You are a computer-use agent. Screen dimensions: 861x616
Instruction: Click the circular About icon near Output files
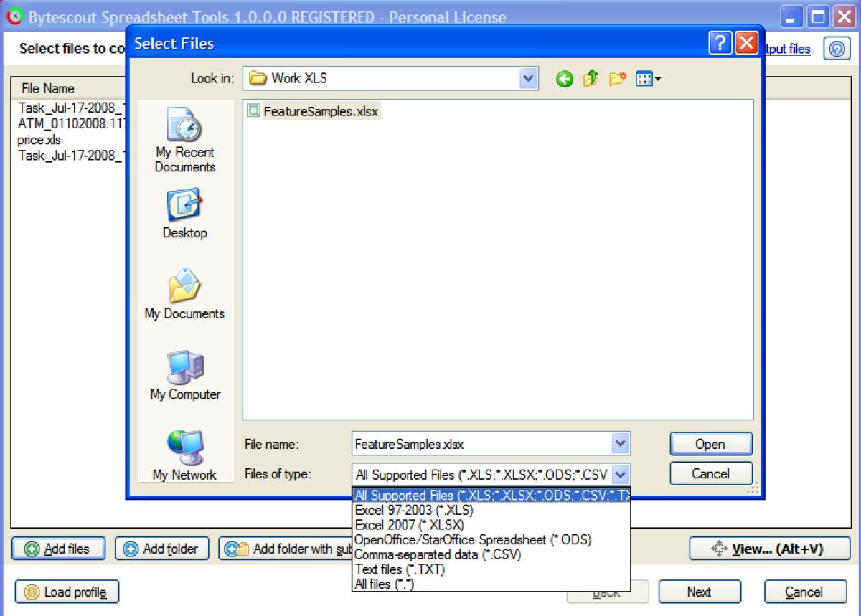pyautogui.click(x=837, y=49)
